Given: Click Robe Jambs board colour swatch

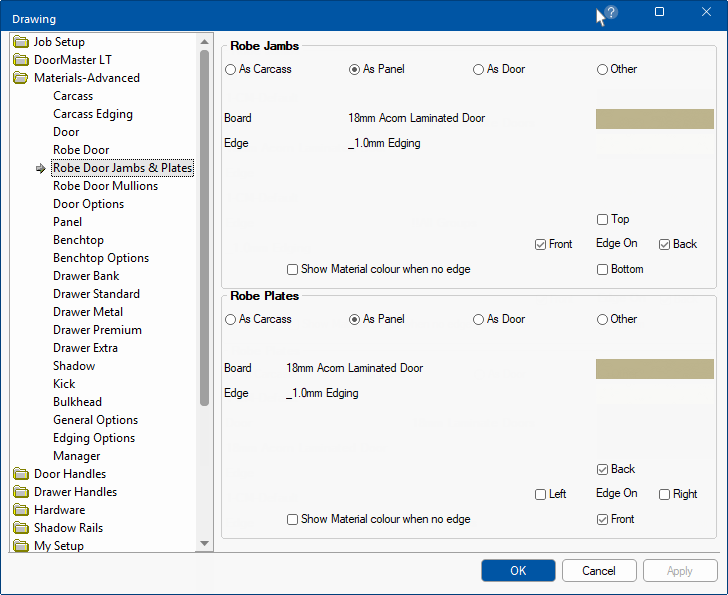Looking at the screenshot, I should click(655, 119).
